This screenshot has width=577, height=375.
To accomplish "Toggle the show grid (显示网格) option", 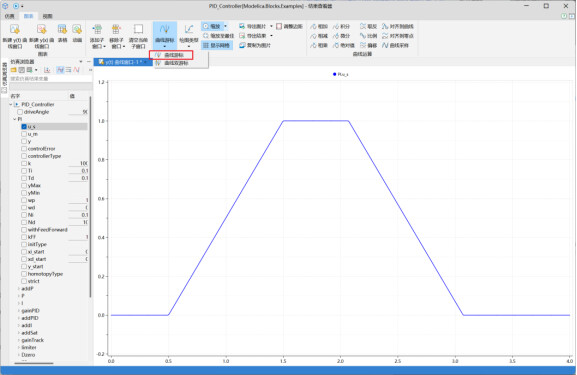I will (x=217, y=46).
